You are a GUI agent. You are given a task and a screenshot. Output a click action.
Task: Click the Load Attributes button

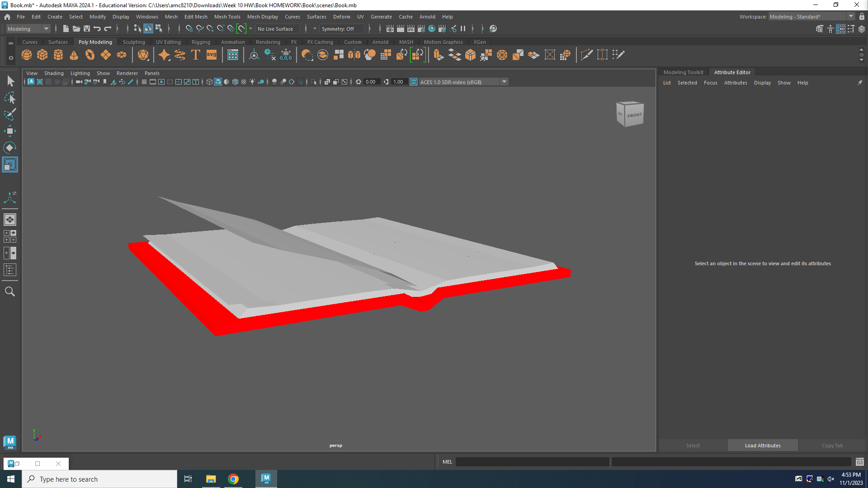[x=762, y=446]
